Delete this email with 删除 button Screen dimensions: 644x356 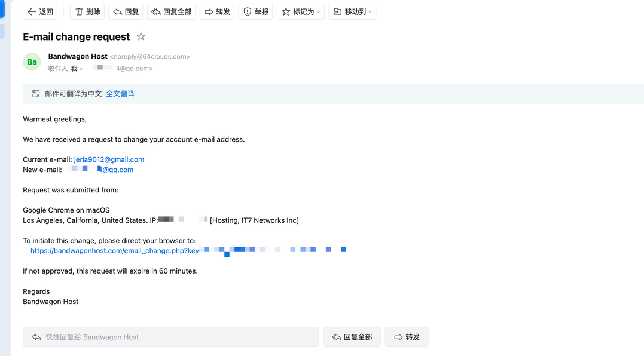pos(87,12)
